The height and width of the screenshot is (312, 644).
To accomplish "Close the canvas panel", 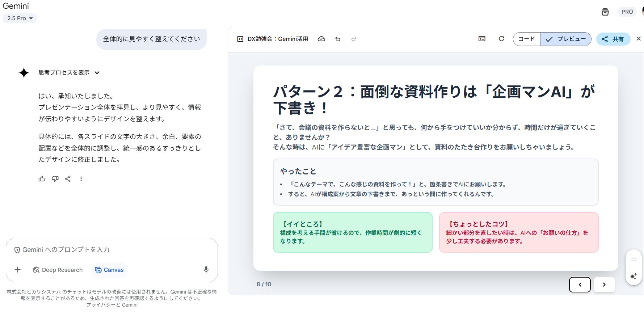I will coord(639,39).
